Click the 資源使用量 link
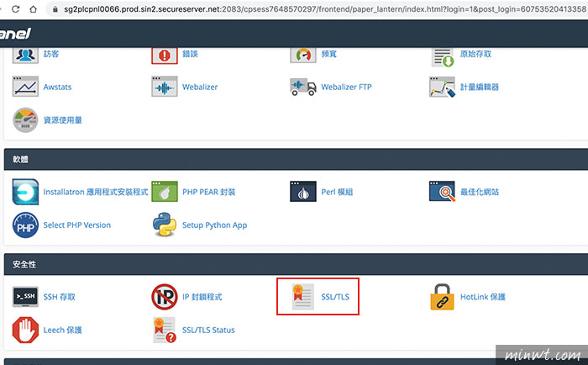The image size is (588, 365). click(63, 120)
